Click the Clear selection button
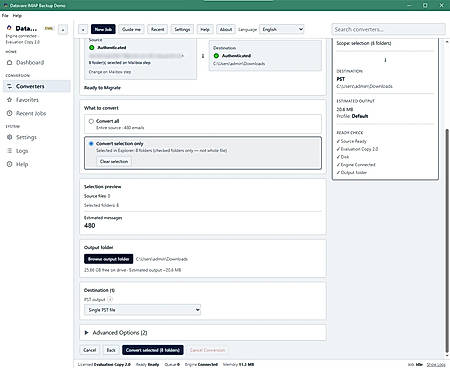The image size is (450, 368). (114, 161)
